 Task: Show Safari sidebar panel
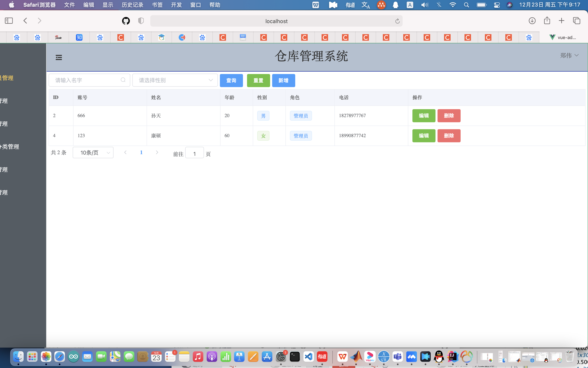9,21
